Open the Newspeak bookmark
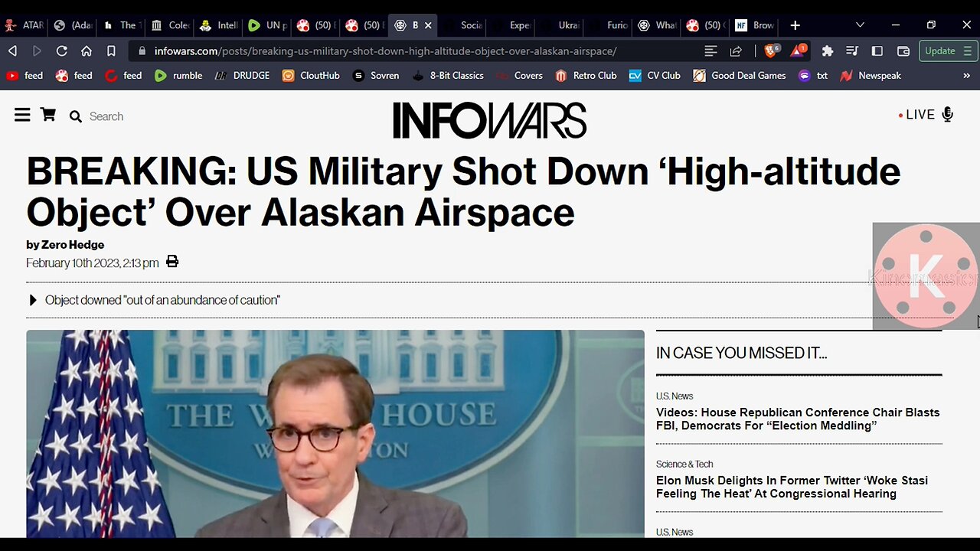Screen dimensions: 980x551 871,76
